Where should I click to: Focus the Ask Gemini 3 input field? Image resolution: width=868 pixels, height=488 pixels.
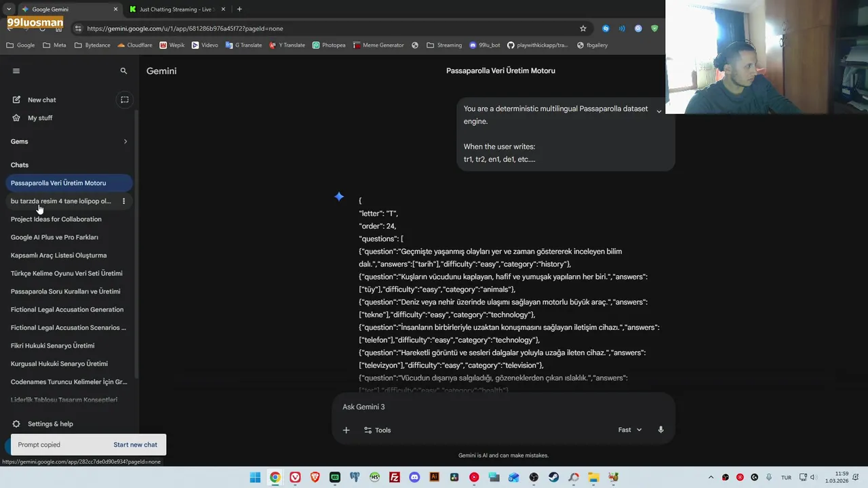point(503,407)
